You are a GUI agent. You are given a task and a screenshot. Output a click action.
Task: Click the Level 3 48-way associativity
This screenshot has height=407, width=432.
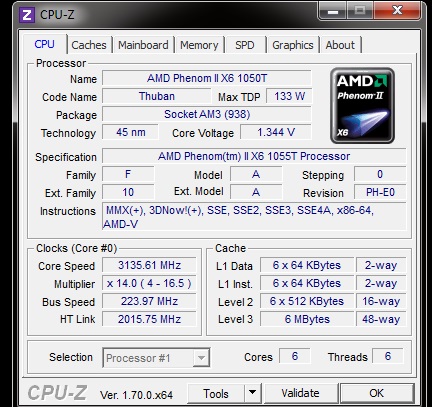381,319
